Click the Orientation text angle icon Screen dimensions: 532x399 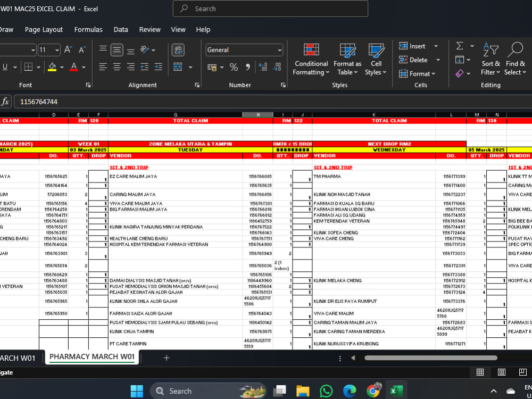coord(145,50)
